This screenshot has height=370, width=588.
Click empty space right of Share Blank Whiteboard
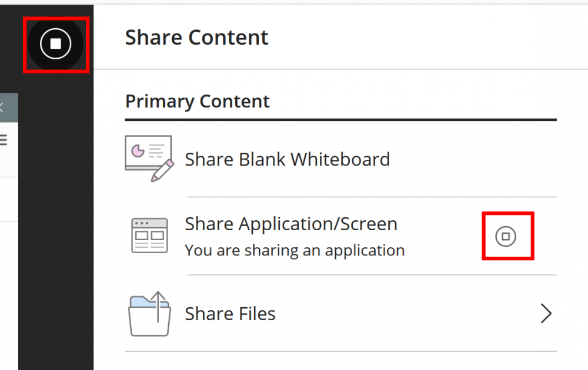point(470,159)
